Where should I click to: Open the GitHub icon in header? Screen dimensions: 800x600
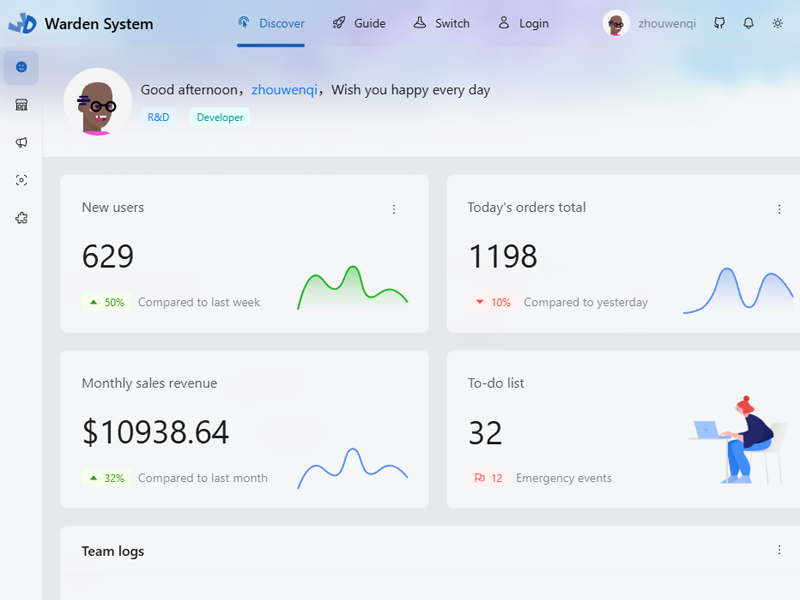tap(719, 23)
